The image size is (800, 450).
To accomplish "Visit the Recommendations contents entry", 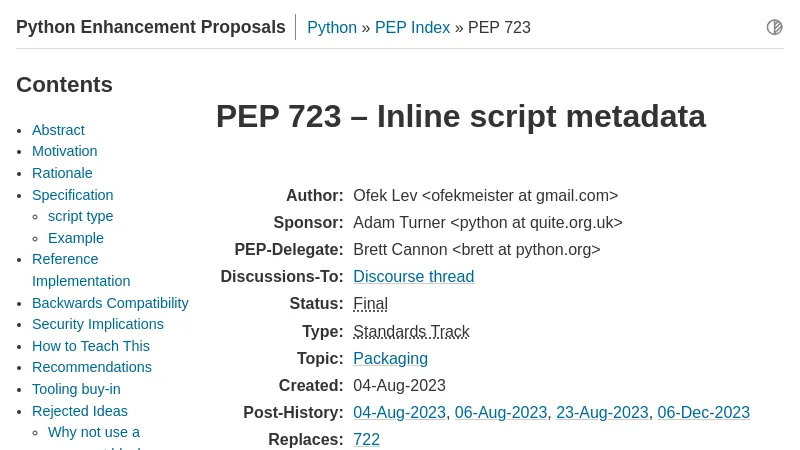I will (x=91, y=367).
